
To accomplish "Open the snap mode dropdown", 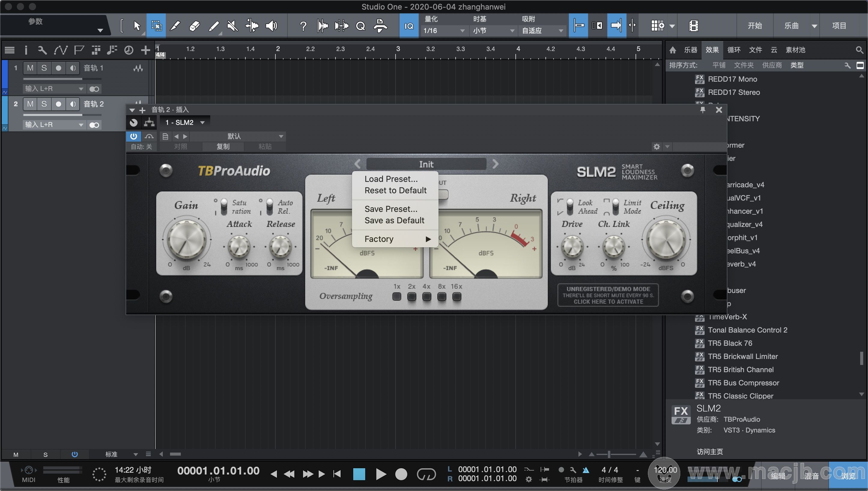I will 542,31.
